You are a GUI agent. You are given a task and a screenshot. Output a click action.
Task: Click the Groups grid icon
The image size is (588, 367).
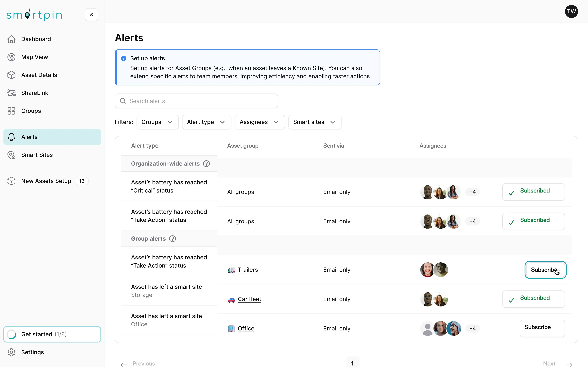click(x=11, y=111)
